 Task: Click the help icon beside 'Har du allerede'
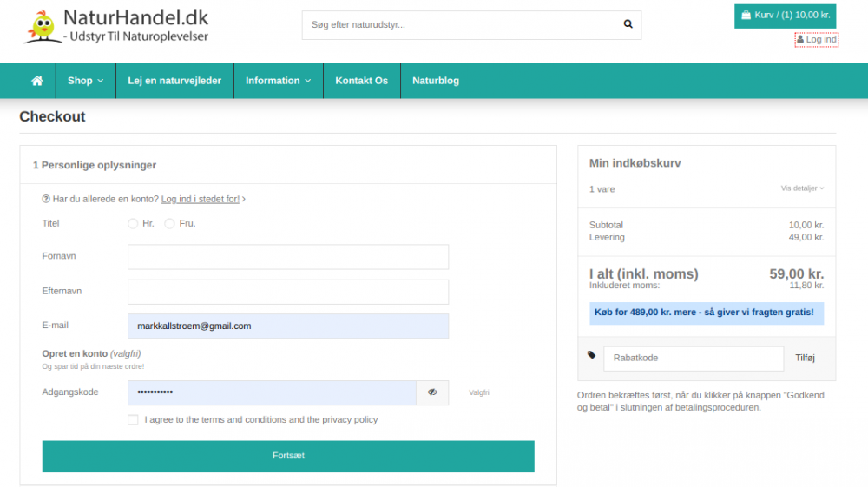pyautogui.click(x=46, y=200)
